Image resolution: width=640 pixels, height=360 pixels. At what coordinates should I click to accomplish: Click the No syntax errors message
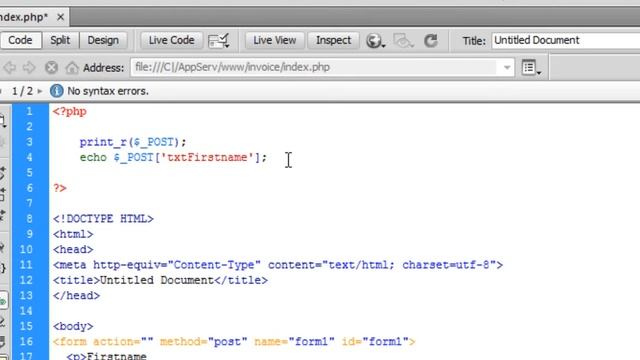click(108, 91)
